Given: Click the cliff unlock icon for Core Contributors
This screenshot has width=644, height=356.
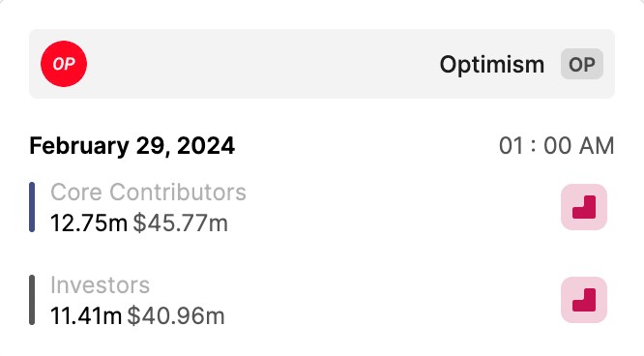Looking at the screenshot, I should click(x=584, y=207).
